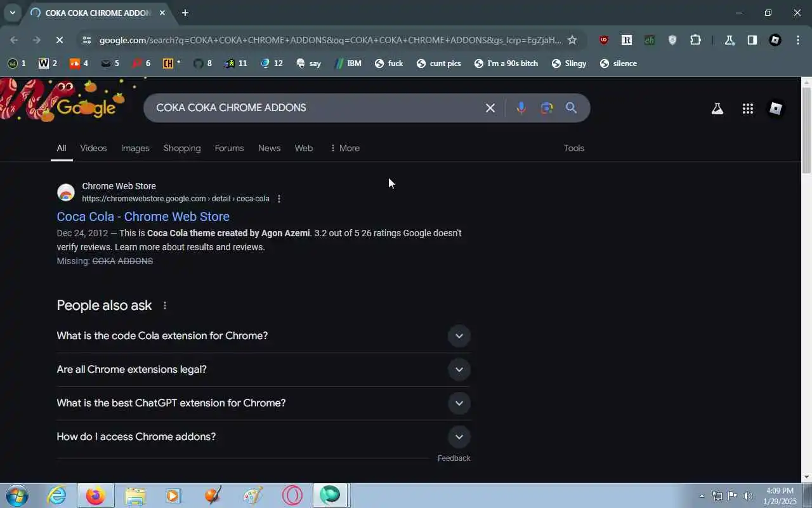Switch to the News results tab

[x=269, y=148]
